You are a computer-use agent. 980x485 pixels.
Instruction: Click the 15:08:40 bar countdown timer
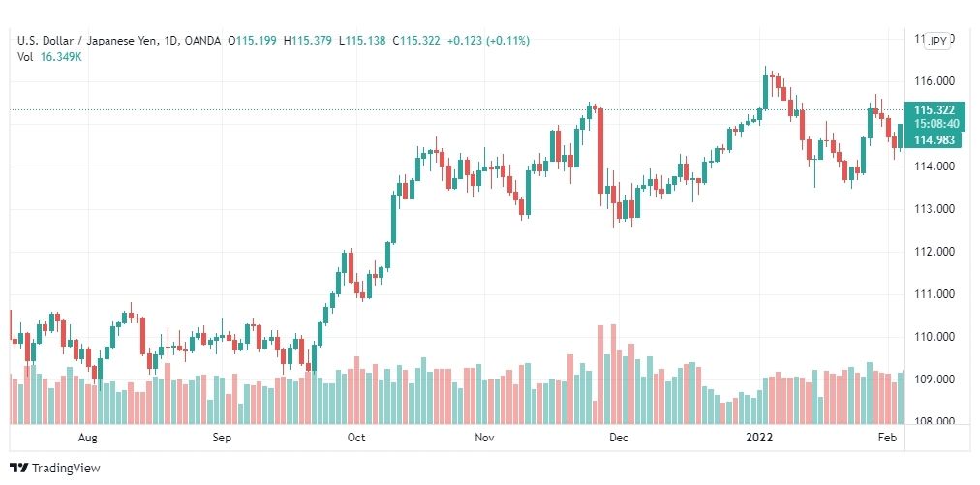pyautogui.click(x=934, y=124)
